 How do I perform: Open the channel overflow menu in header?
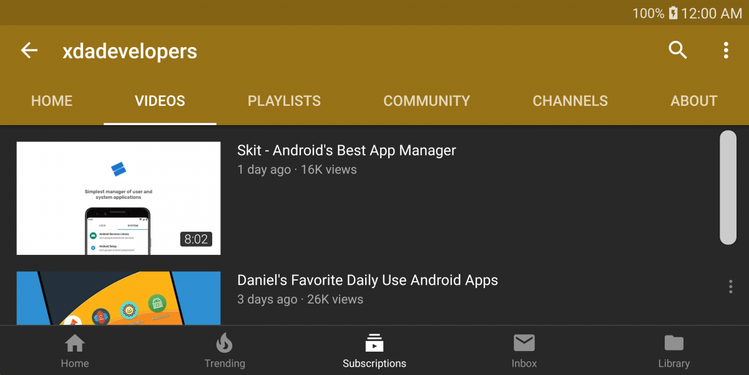(x=726, y=50)
